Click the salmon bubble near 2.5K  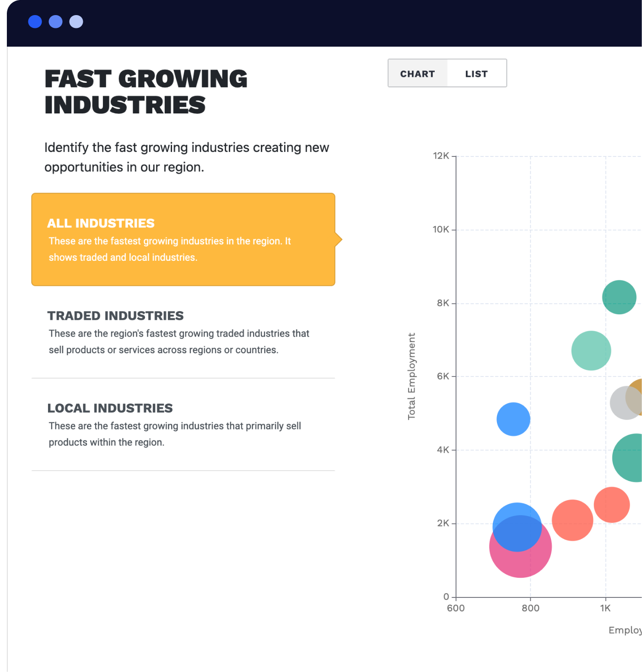coord(612,504)
